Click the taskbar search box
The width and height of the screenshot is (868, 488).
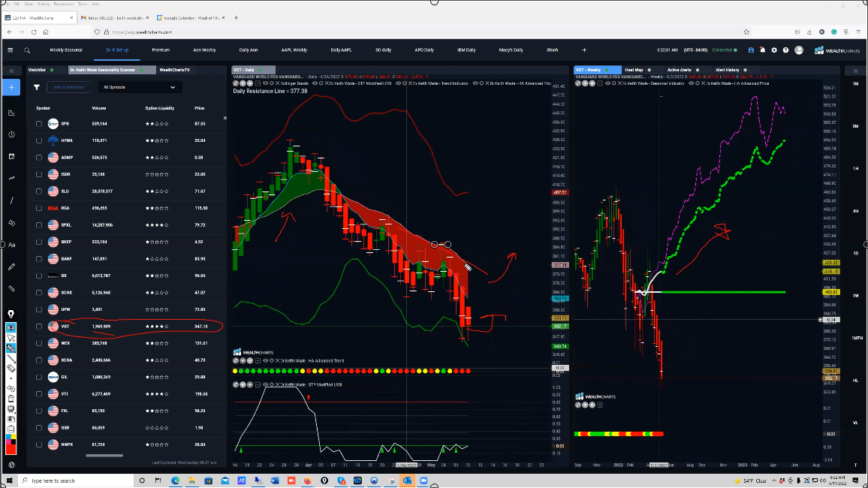75,480
